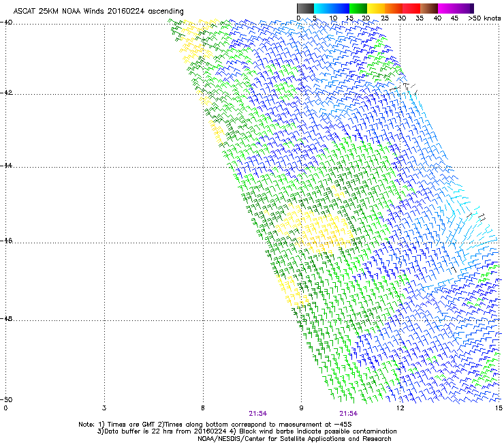504x443 pixels.
Task: Click the purple '21:54' time between longitudes 6 and 9
Action: point(257,414)
